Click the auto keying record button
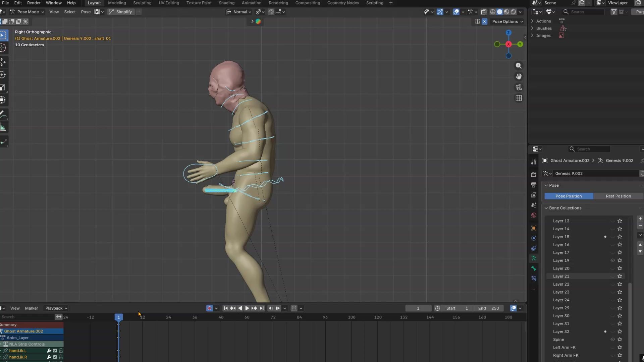The height and width of the screenshot is (362, 644). (x=209, y=308)
